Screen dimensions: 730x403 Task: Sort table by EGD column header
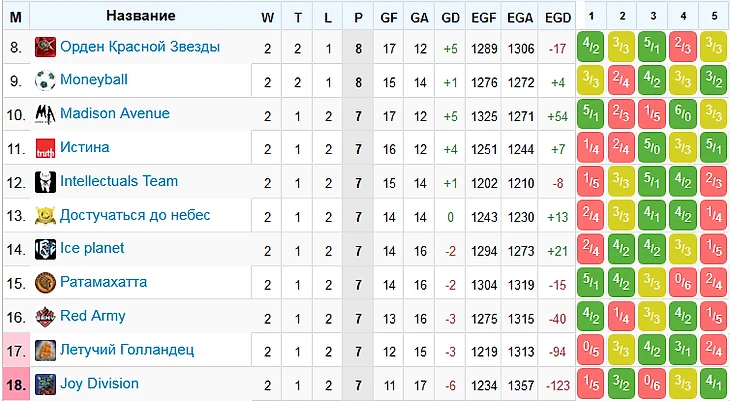click(557, 17)
